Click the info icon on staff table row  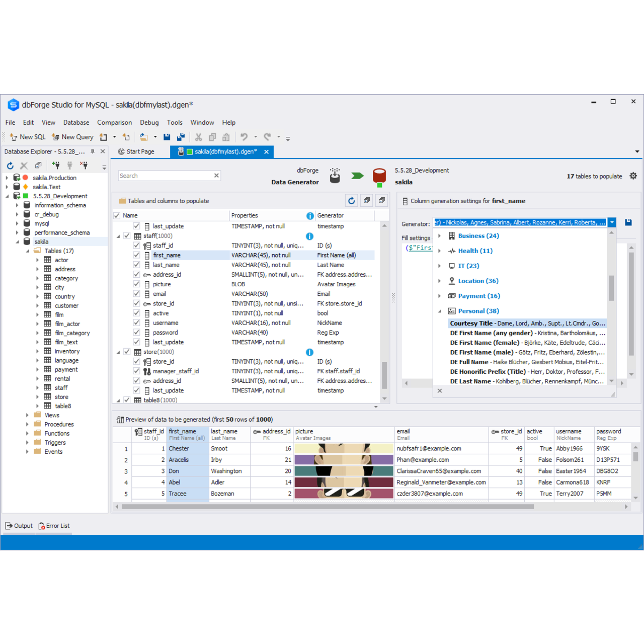[x=309, y=236]
